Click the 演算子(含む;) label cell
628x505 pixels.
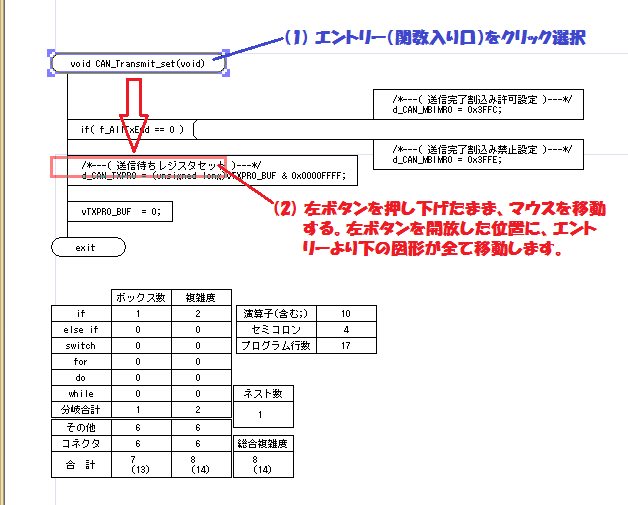(276, 314)
